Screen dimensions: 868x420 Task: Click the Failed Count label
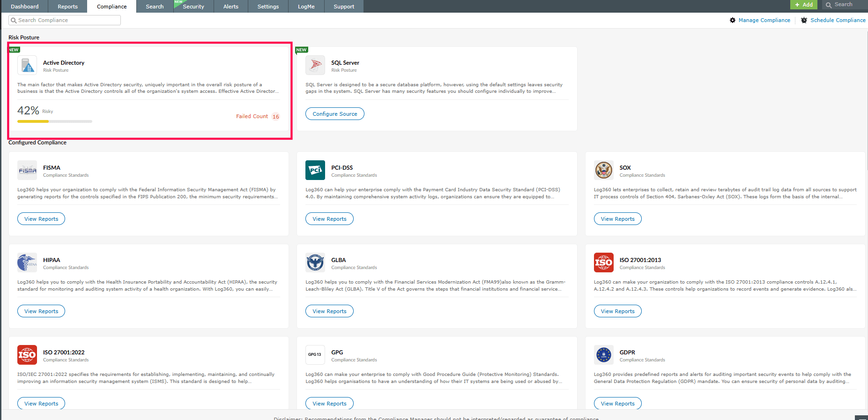(x=252, y=116)
